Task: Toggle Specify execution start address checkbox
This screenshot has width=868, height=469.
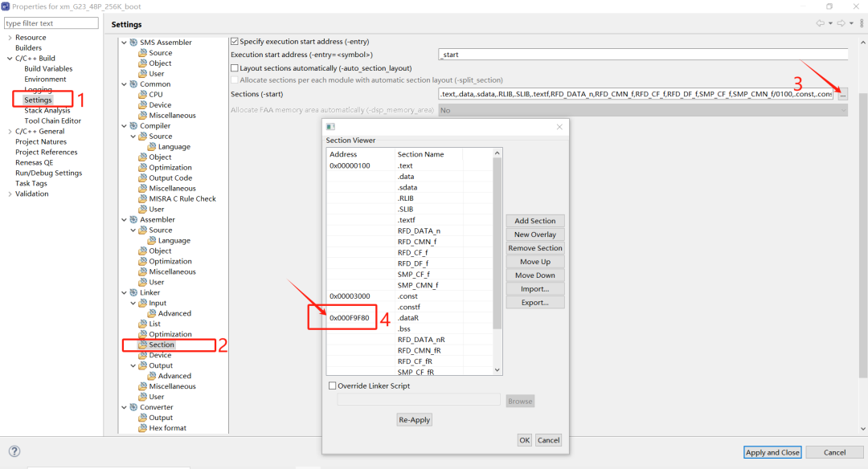Action: (235, 42)
